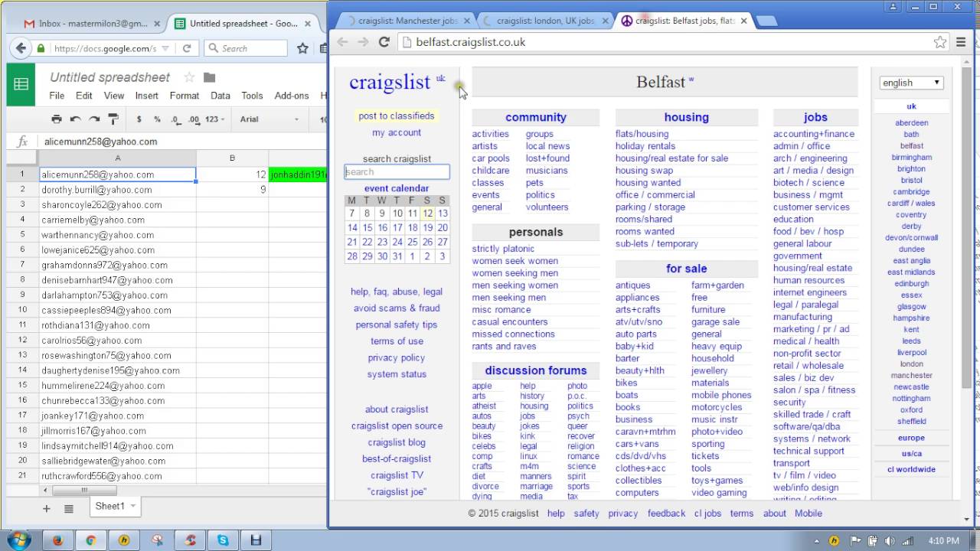Switch to craigslist london UK jobs tab

pos(544,21)
